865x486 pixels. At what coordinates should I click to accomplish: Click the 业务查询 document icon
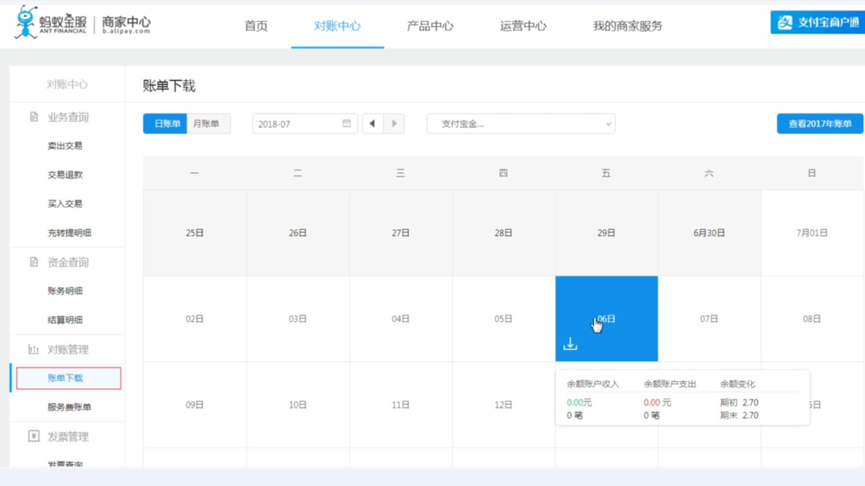33,117
